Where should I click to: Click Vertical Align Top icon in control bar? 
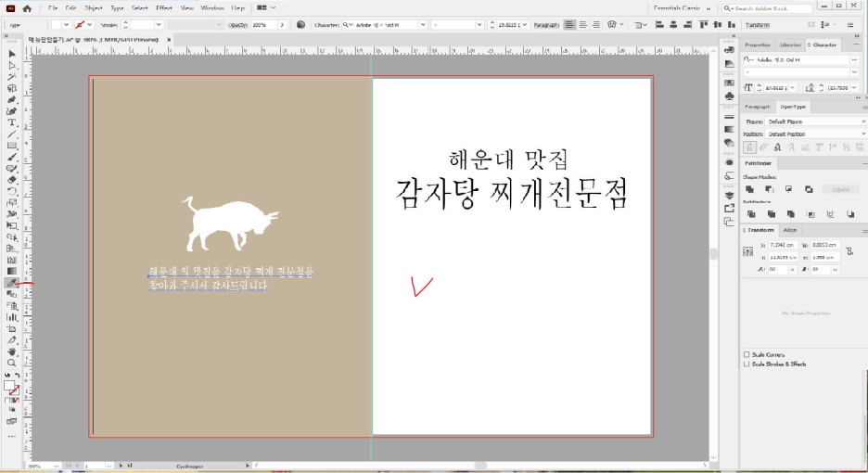tap(704, 25)
